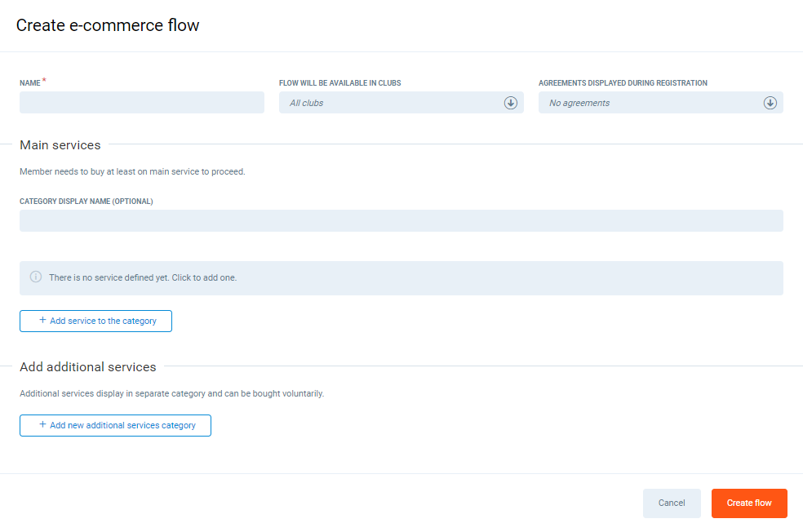Click the NAME field label
Image resolution: width=803 pixels, height=532 pixels.
(30, 83)
